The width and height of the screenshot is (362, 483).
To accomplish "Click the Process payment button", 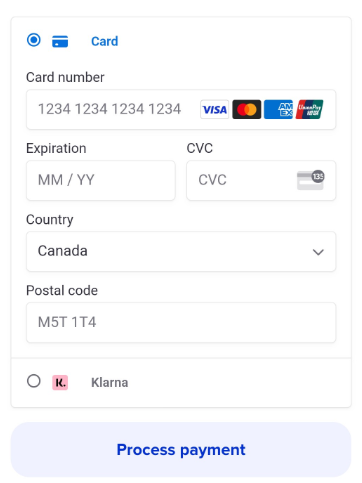I will pyautogui.click(x=181, y=450).
